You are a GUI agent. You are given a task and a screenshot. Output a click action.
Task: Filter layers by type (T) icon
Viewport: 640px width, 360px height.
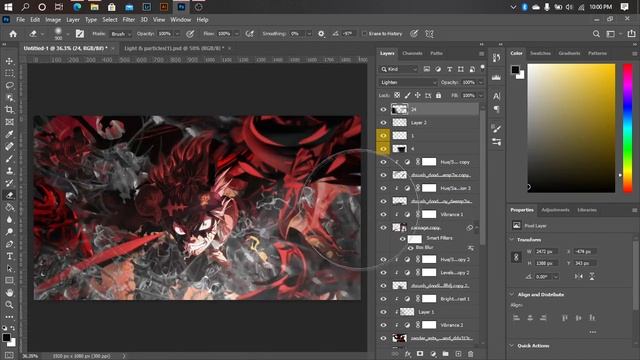449,69
